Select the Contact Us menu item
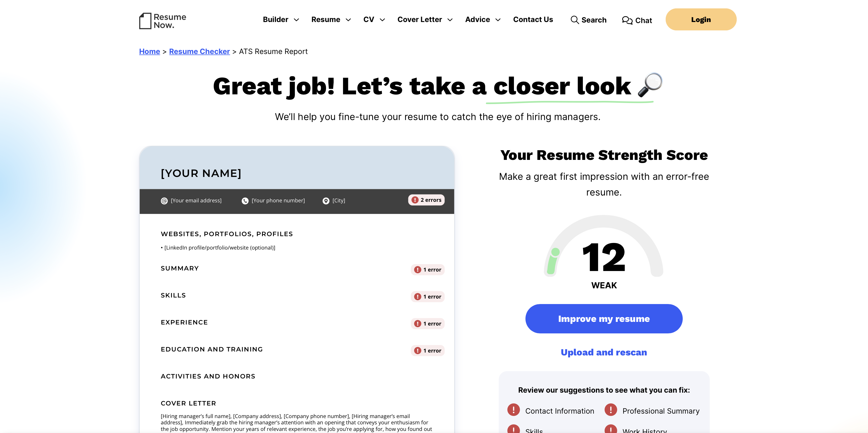 click(x=533, y=19)
